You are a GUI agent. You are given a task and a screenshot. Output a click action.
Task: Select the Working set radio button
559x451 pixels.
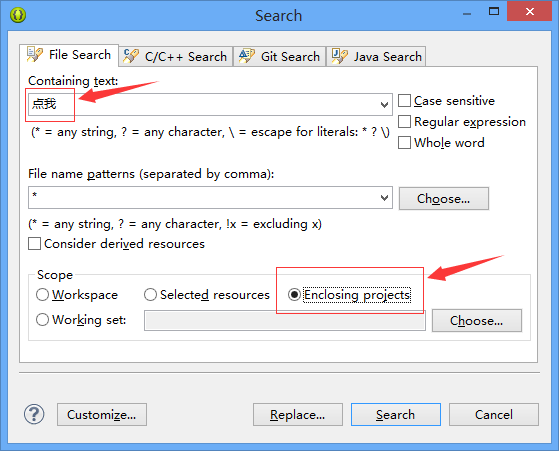coord(42,319)
